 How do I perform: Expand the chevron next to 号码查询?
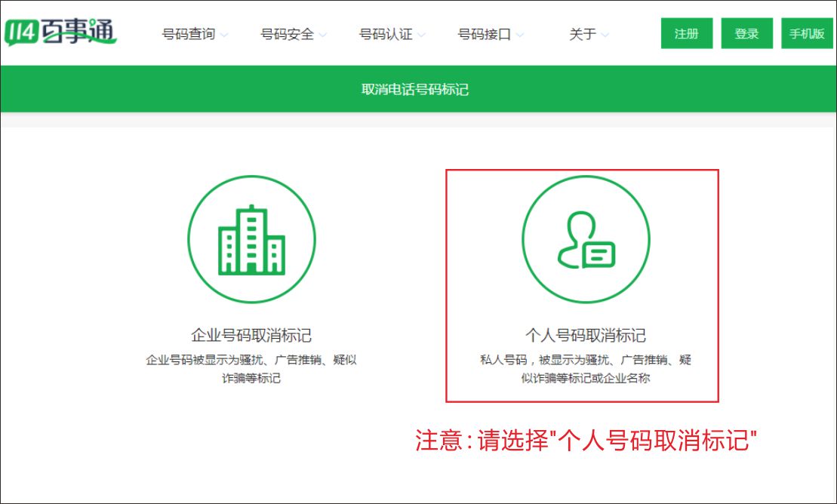pyautogui.click(x=224, y=35)
